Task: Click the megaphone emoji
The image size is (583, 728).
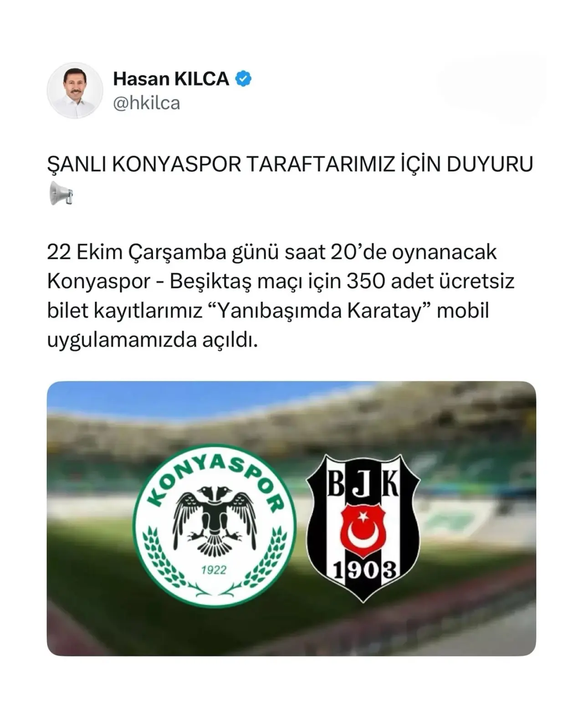Action: click(x=61, y=193)
